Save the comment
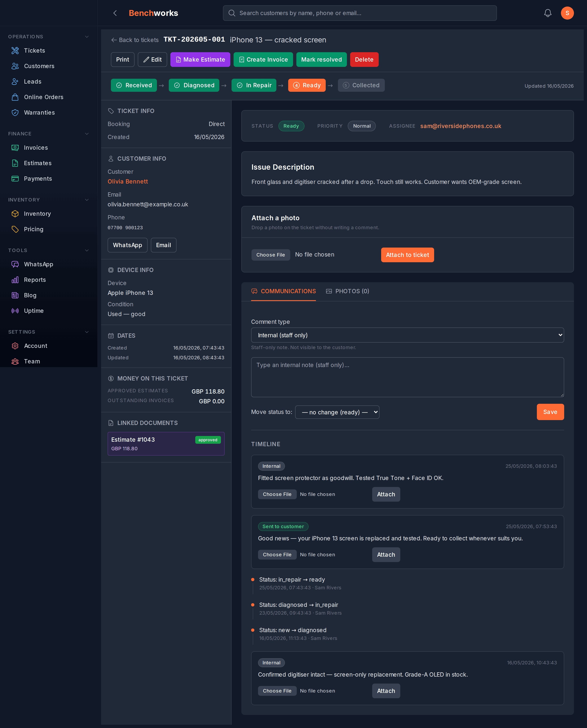 click(550, 412)
